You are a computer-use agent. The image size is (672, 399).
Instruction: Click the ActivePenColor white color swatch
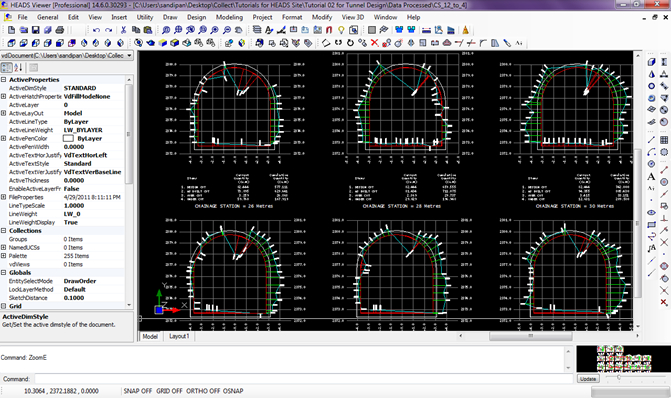tap(68, 138)
